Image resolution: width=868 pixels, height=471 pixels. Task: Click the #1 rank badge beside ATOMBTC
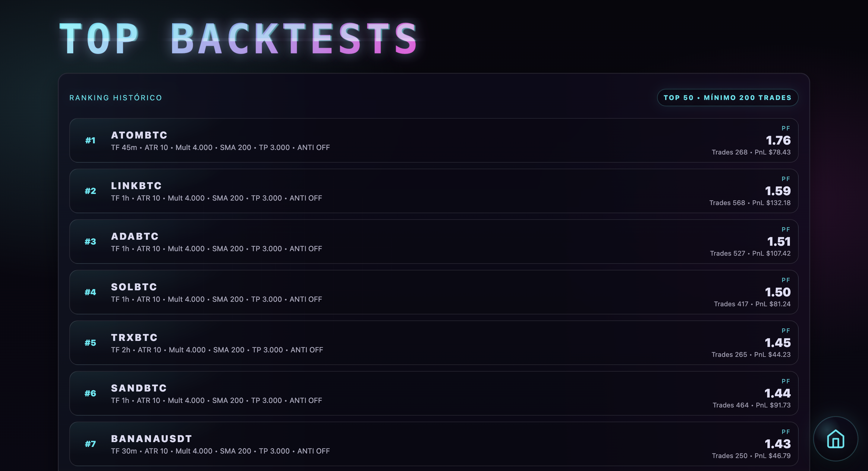[x=90, y=140]
